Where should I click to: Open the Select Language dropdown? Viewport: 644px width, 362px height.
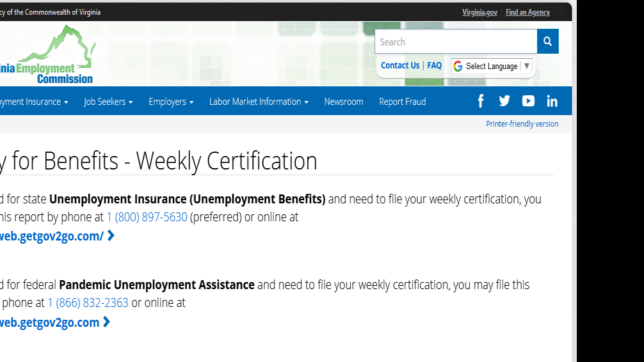[492, 66]
